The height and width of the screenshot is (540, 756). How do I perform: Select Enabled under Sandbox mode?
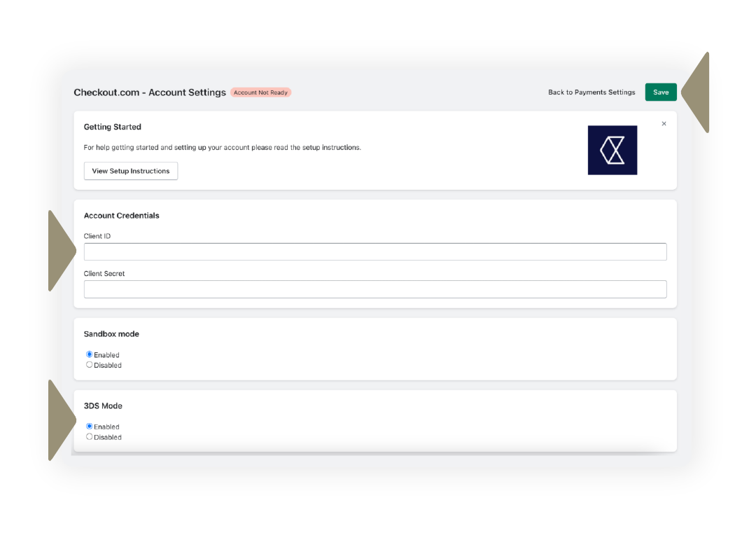[89, 354]
